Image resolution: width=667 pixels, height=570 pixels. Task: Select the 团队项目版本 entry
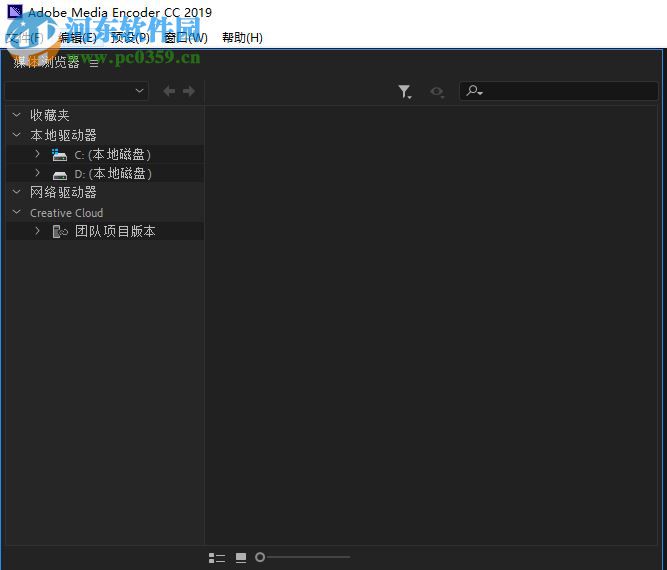click(x=115, y=231)
